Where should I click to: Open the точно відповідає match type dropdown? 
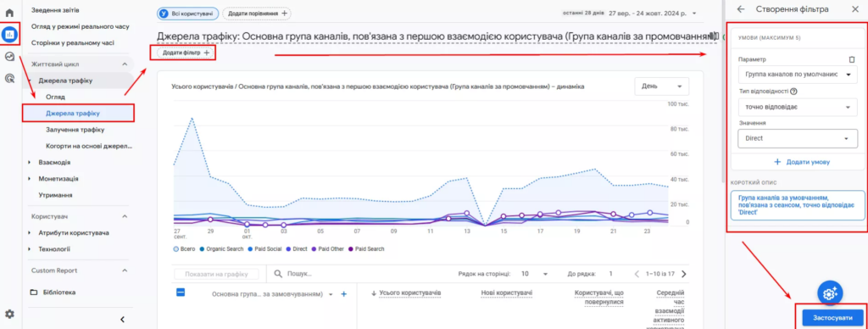797,107
